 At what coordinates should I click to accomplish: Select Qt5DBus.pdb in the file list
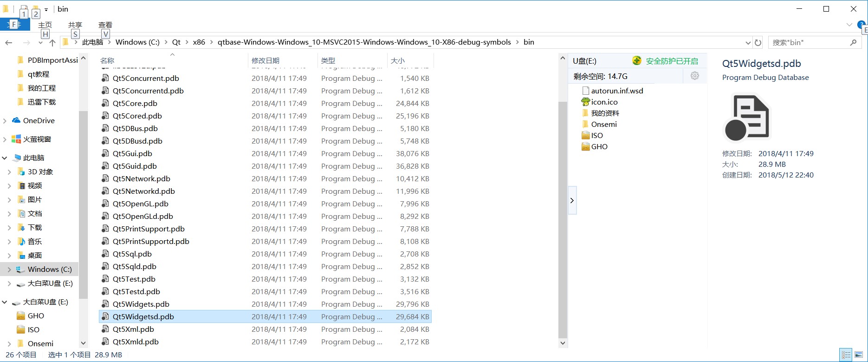coord(135,128)
